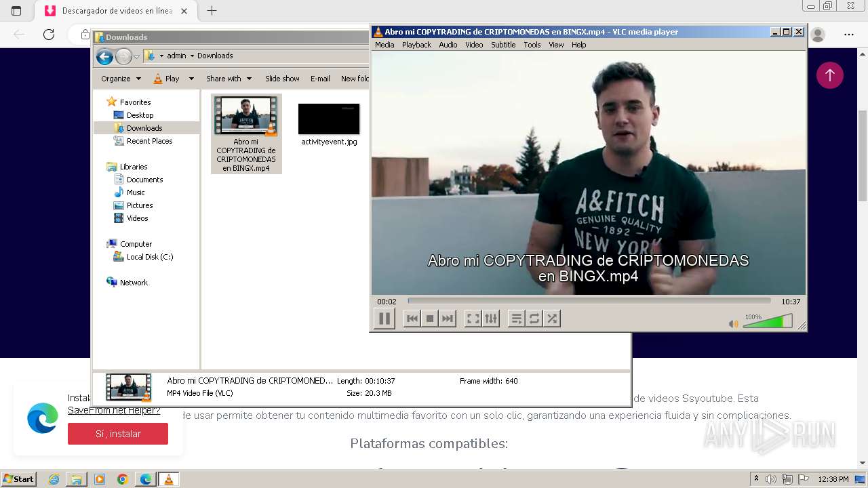Click Slide show in Explorer toolbar
The width and height of the screenshot is (868, 488).
click(x=282, y=79)
